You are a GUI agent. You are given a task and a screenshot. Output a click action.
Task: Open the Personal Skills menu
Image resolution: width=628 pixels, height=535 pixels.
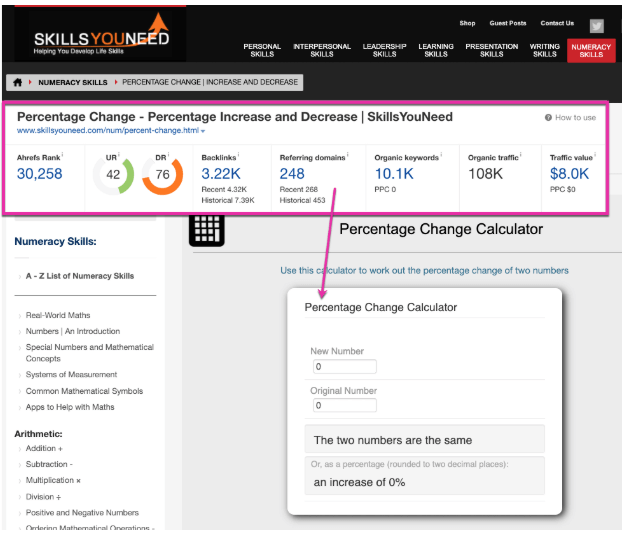tap(262, 50)
